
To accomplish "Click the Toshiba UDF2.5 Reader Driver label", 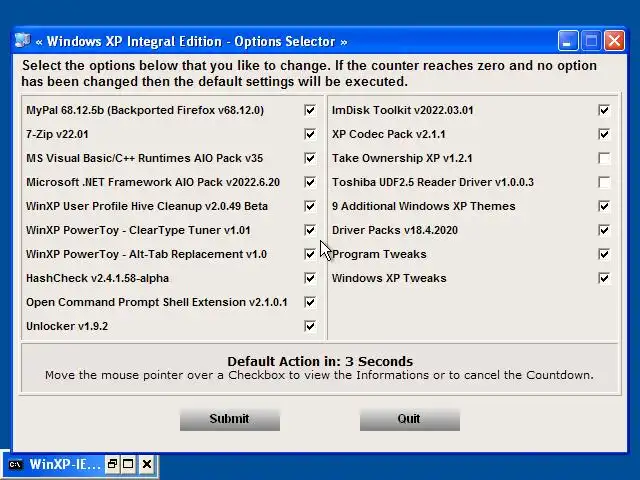I will [433, 182].
